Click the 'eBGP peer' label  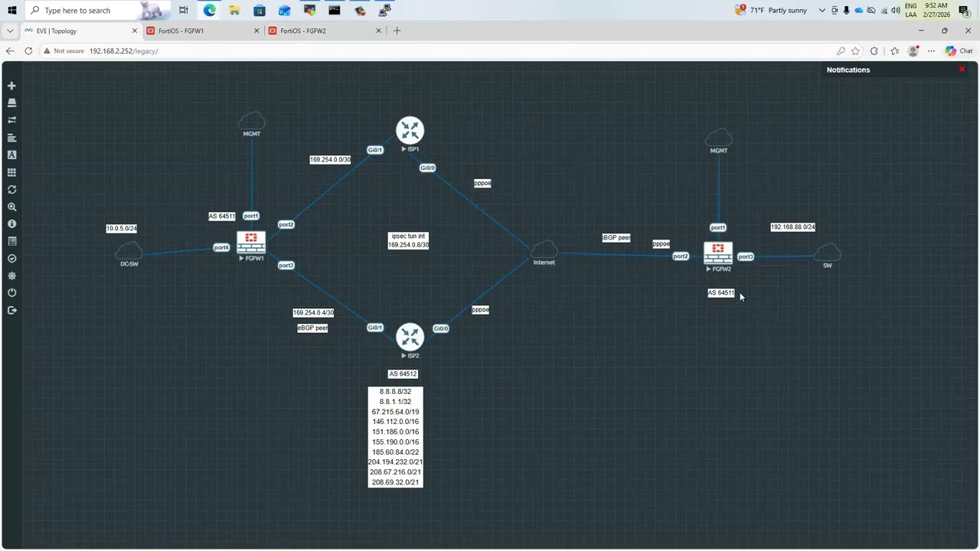312,328
